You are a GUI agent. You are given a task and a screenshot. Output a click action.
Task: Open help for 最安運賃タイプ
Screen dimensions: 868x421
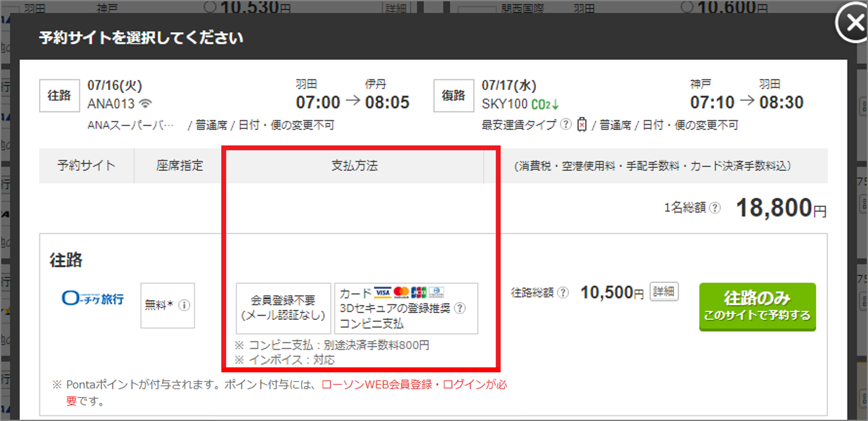tap(565, 125)
